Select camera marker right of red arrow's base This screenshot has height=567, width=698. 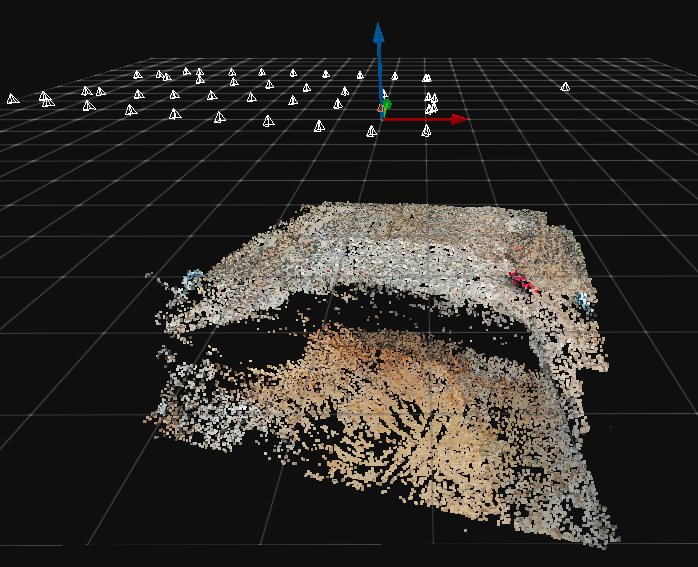426,130
